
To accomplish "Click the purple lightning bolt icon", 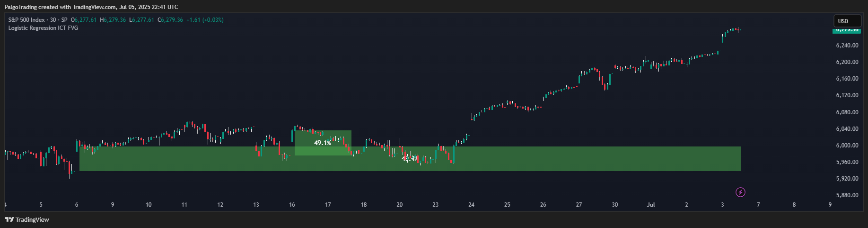I will tap(740, 192).
